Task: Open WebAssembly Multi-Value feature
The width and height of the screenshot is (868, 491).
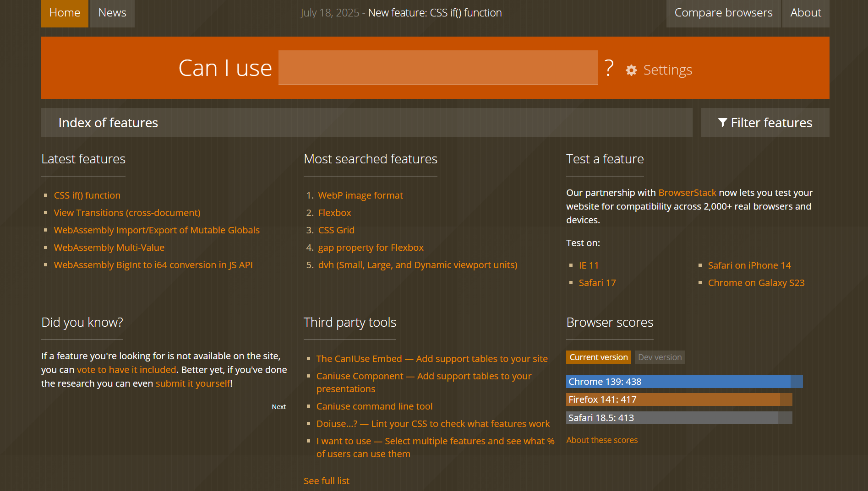Action: (x=109, y=248)
